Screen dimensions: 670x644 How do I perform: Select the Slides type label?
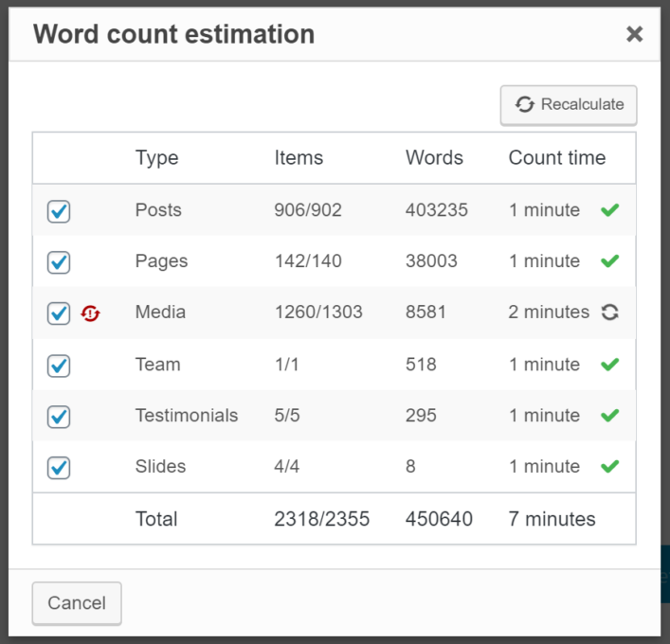(160, 466)
